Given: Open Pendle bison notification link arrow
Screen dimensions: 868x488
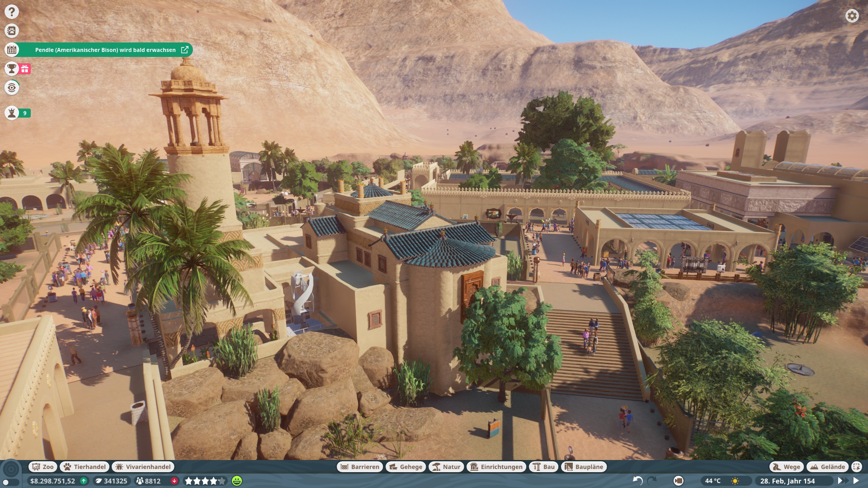Looking at the screenshot, I should pos(184,50).
